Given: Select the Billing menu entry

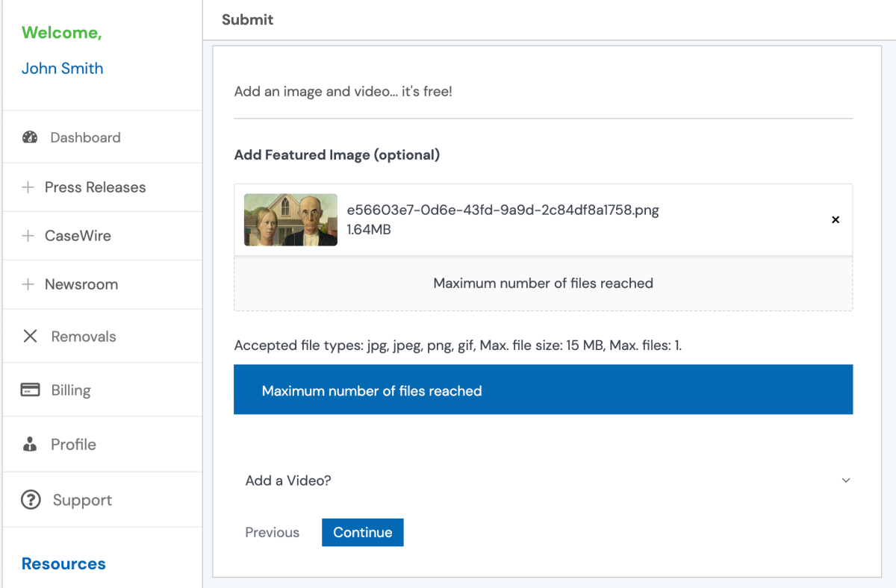Looking at the screenshot, I should pos(70,390).
